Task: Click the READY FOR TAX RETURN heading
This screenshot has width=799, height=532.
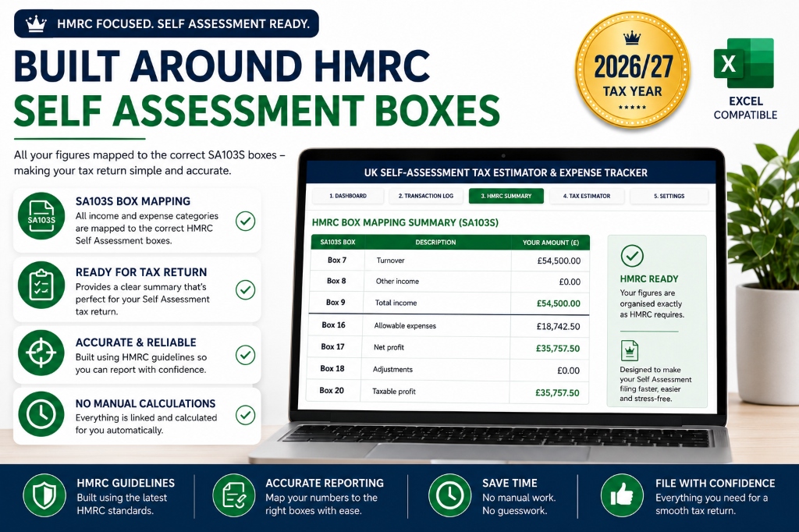Action: click(x=141, y=272)
